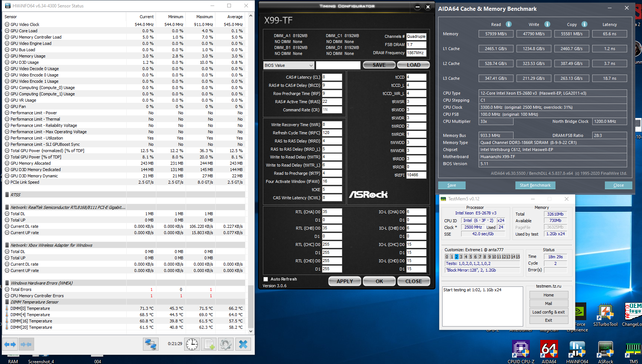This screenshot has height=364, width=642.
Task: Select the Performance Limit - Utilization row
Action: (x=124, y=138)
